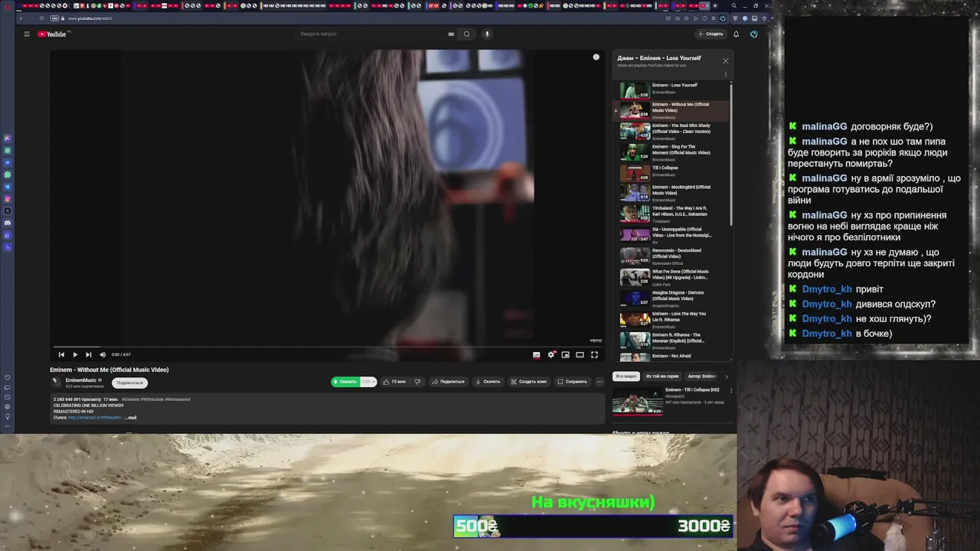Screen dimensions: 980x551
Task: Play the video
Action: point(75,354)
